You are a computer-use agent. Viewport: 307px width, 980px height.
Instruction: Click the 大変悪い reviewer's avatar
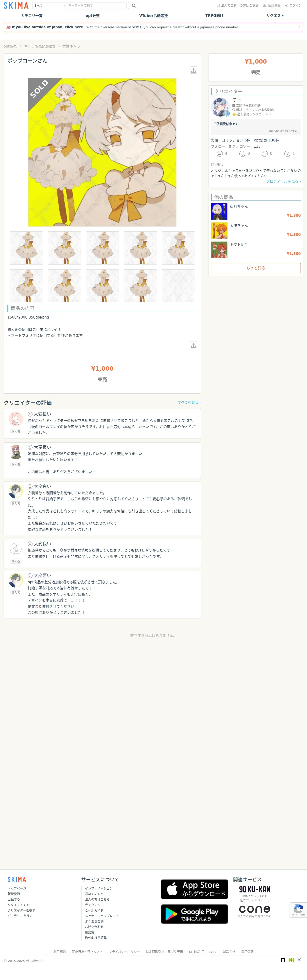[16, 580]
